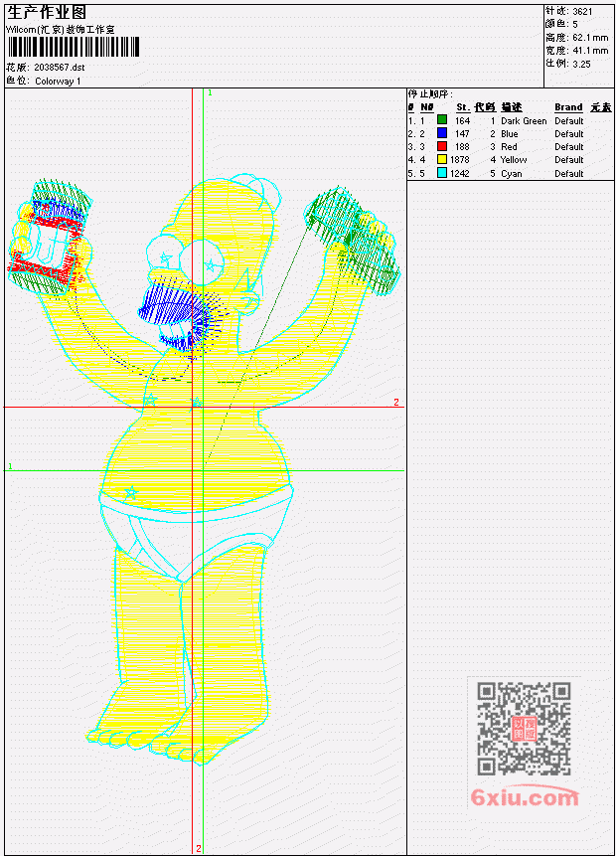Click stitch count 188 in color table

pyautogui.click(x=462, y=147)
